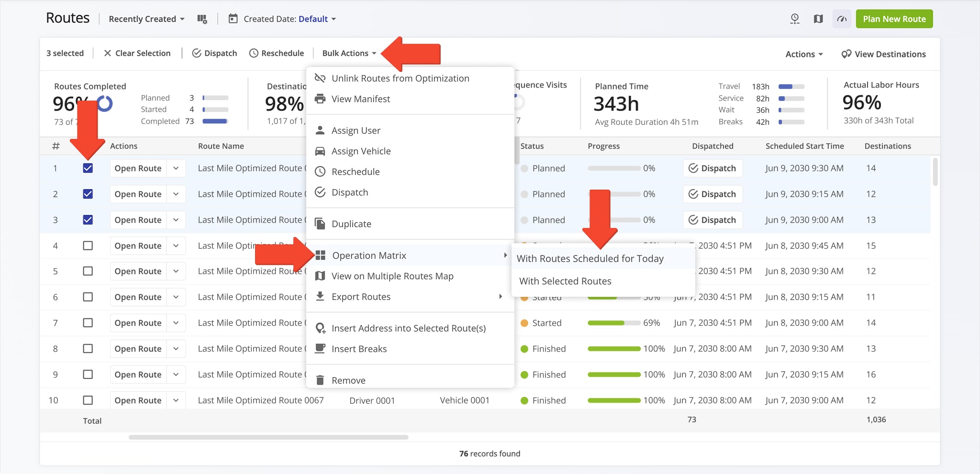This screenshot has width=980, height=474.
Task: Uncheck the checkbox for route row 2
Action: [x=88, y=194]
